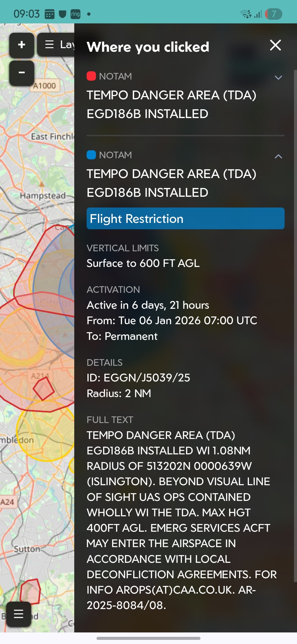Select the Flight Restriction banner

pyautogui.click(x=185, y=219)
